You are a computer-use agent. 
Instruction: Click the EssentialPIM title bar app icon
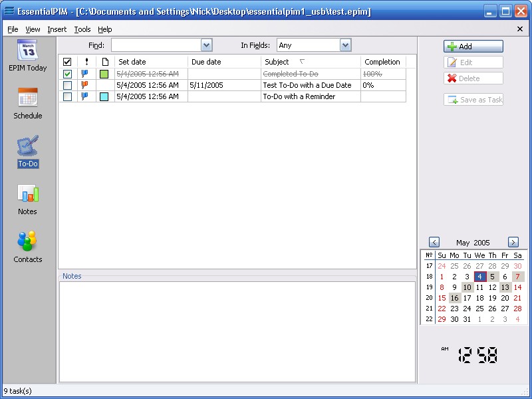tap(9, 11)
